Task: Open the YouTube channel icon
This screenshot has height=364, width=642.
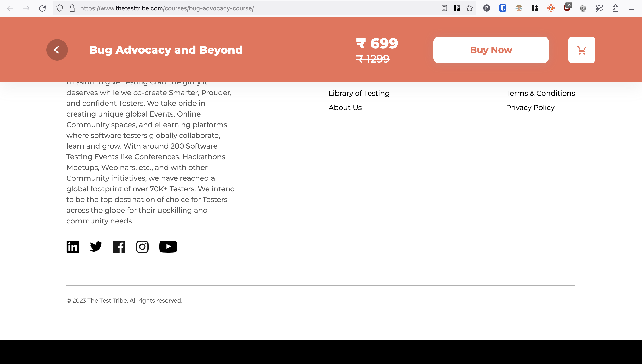Action: click(168, 247)
